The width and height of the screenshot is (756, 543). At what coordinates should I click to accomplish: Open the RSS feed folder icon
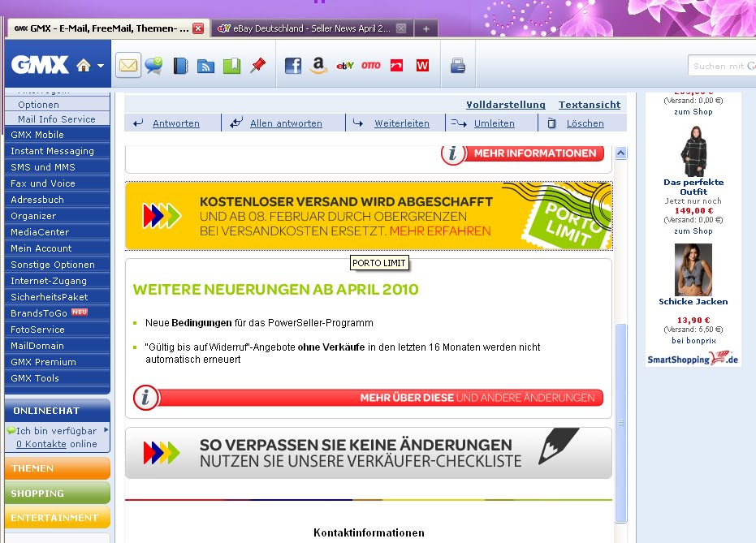pyautogui.click(x=206, y=66)
